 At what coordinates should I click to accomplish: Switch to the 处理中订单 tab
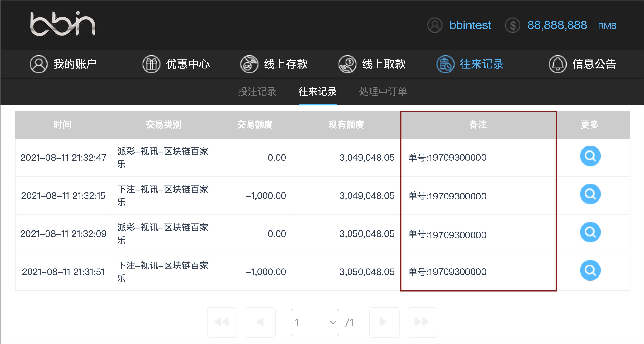[x=383, y=92]
